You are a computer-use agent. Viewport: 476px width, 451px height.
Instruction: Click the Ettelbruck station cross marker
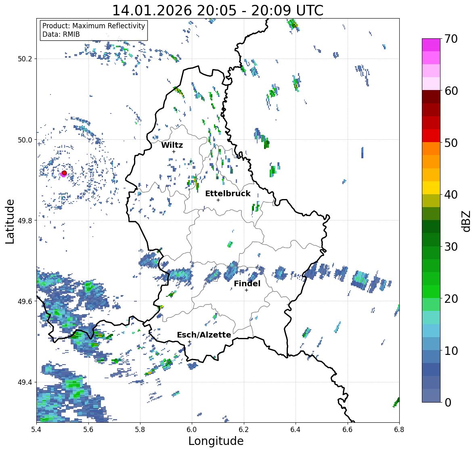218,200
